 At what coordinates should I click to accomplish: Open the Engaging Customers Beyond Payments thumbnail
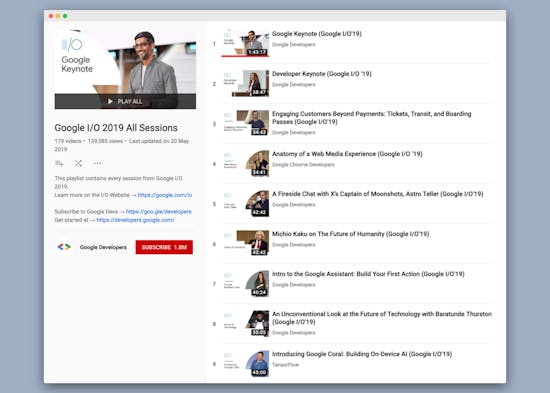pyautogui.click(x=245, y=123)
